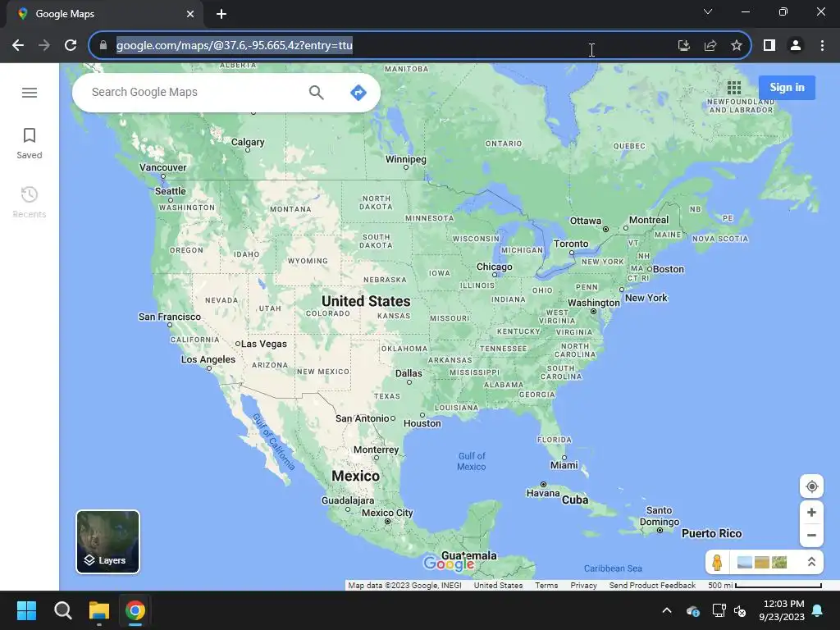Image resolution: width=840 pixels, height=630 pixels.
Task: Reload the Google Maps page
Action: click(71, 46)
